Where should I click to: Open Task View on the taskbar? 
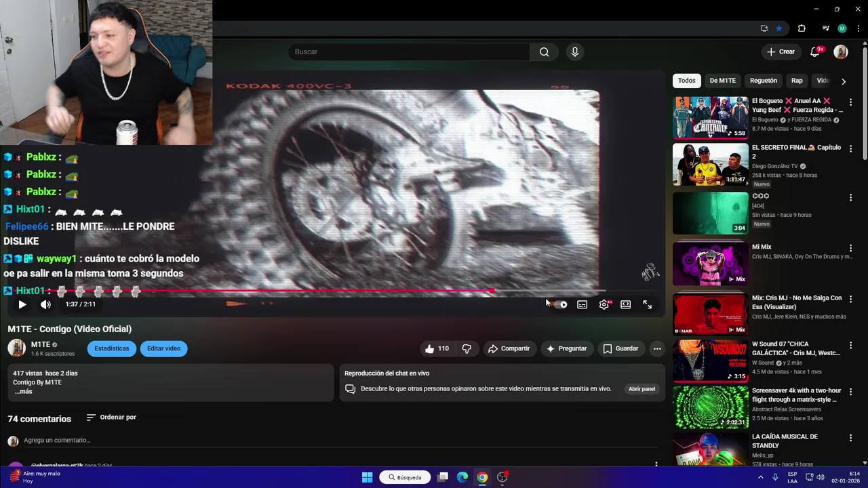[443, 477]
